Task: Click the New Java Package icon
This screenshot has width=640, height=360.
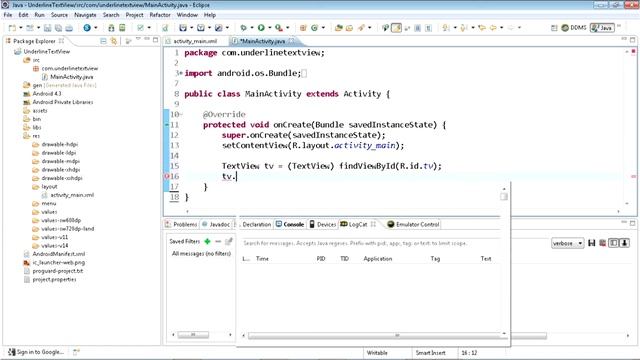Action: click(303, 28)
